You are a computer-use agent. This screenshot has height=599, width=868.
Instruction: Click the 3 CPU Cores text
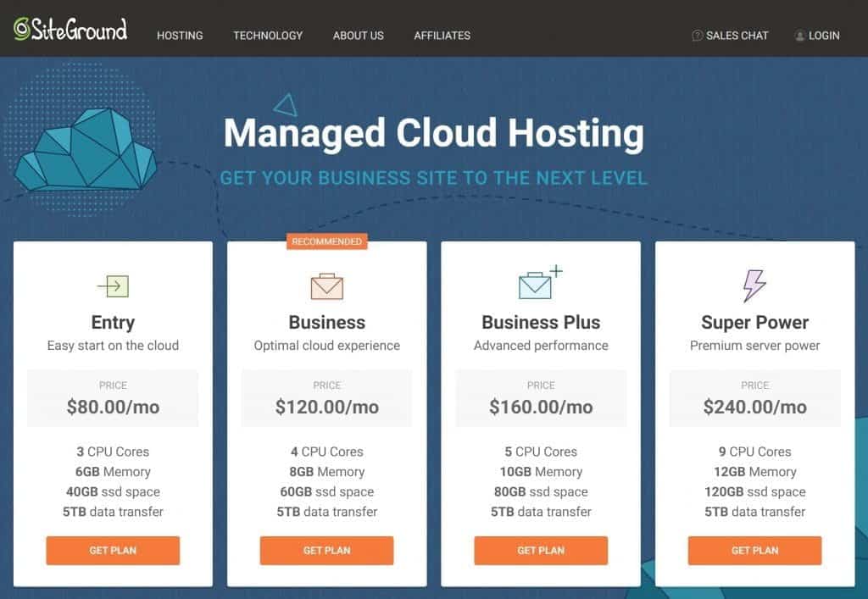pyautogui.click(x=113, y=452)
